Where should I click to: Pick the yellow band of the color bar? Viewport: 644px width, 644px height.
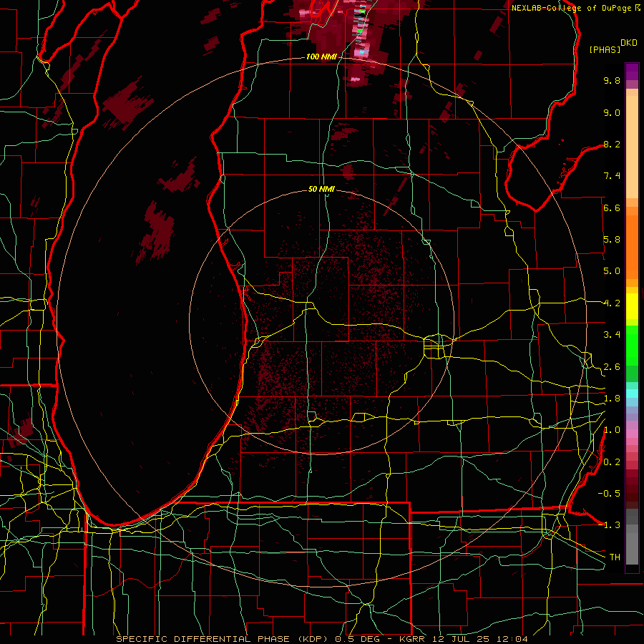pyautogui.click(x=632, y=306)
